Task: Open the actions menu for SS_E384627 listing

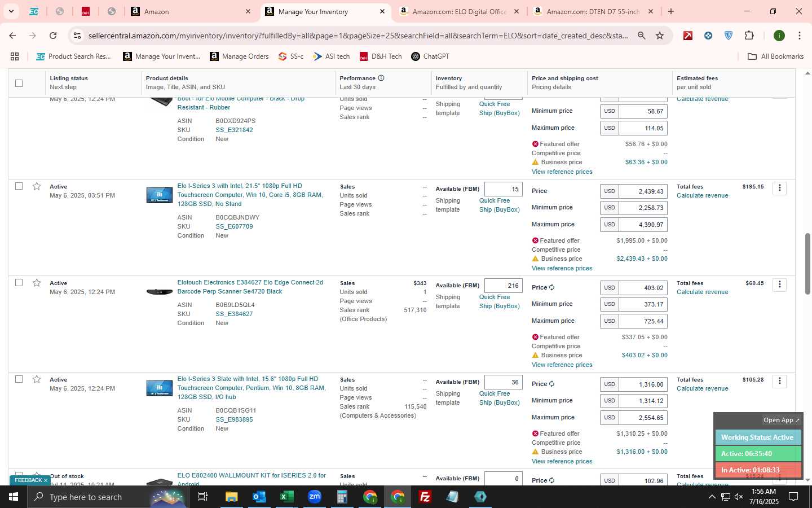Action: [779, 284]
